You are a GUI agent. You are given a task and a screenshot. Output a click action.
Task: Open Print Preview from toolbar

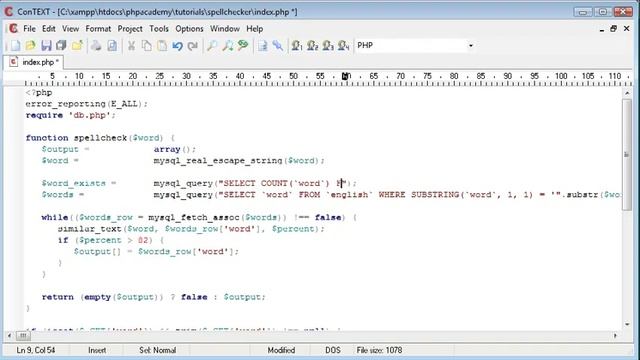point(112,45)
